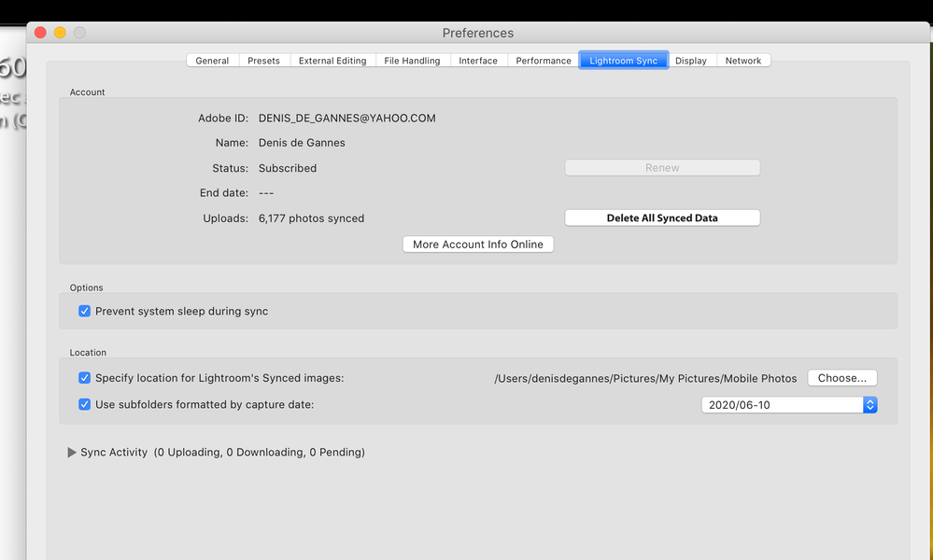Select the Lightroom Sync tab
Viewport: 933px width, 560px height.
click(x=624, y=61)
